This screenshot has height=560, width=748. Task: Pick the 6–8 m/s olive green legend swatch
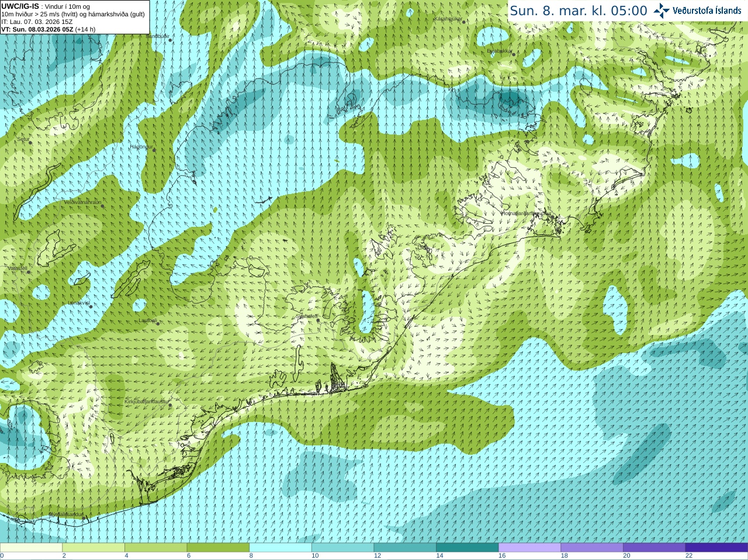click(x=218, y=548)
